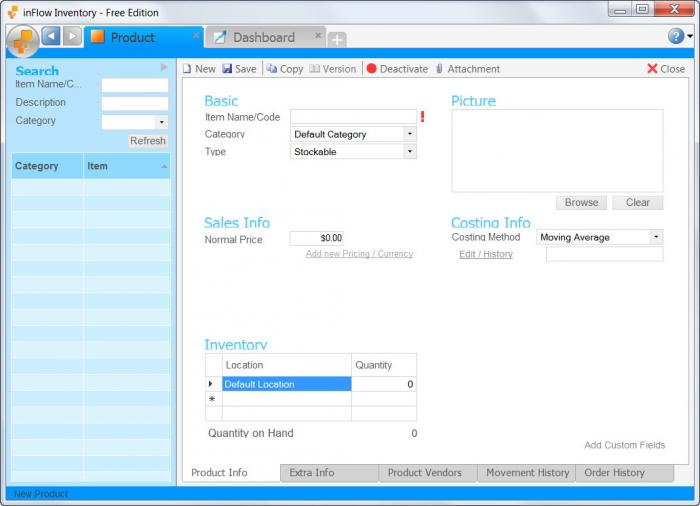Minimize the inFlow Inventory window
Viewport: 700px width, 506px height.
coord(620,9)
